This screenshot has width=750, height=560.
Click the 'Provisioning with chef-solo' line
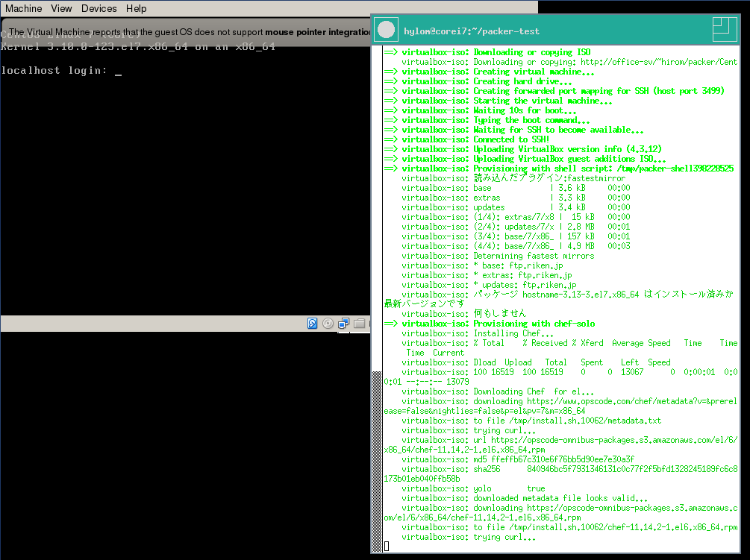coord(490,324)
